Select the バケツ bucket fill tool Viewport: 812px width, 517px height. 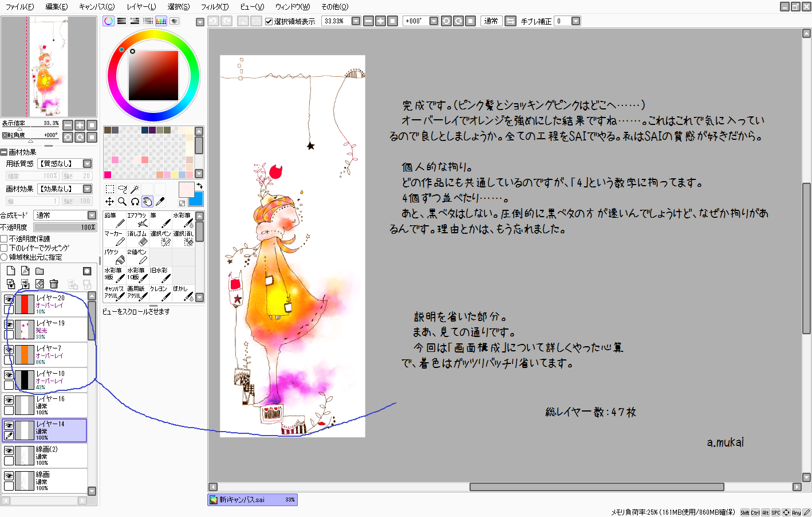pyautogui.click(x=114, y=257)
